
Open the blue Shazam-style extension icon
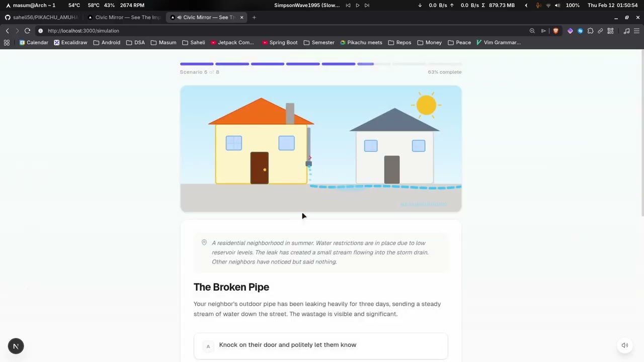click(x=580, y=31)
